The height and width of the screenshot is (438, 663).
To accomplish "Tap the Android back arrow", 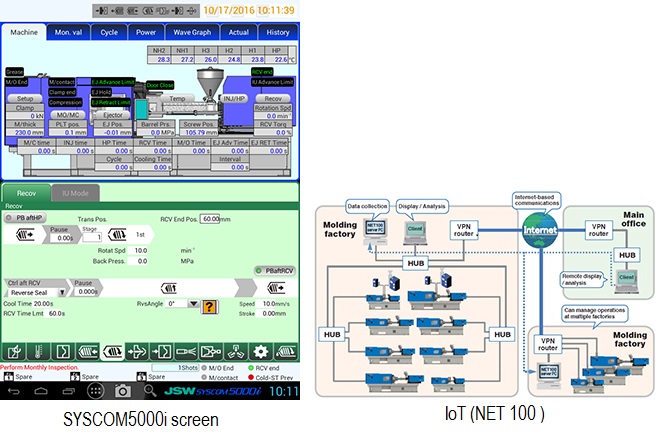I will click(14, 391).
